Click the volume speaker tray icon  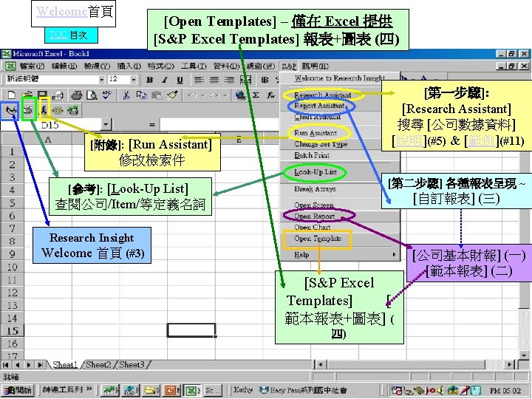(x=440, y=390)
